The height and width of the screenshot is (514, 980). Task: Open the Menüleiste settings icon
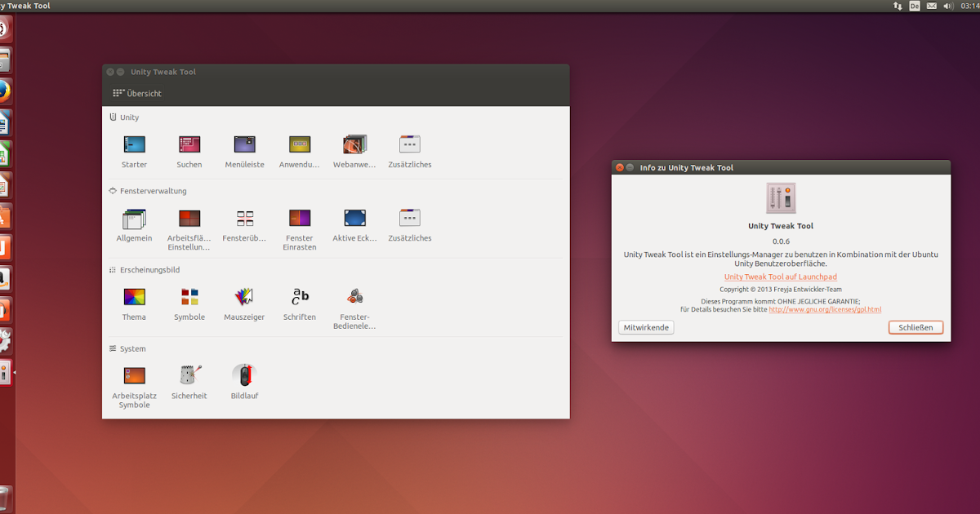pos(244,144)
